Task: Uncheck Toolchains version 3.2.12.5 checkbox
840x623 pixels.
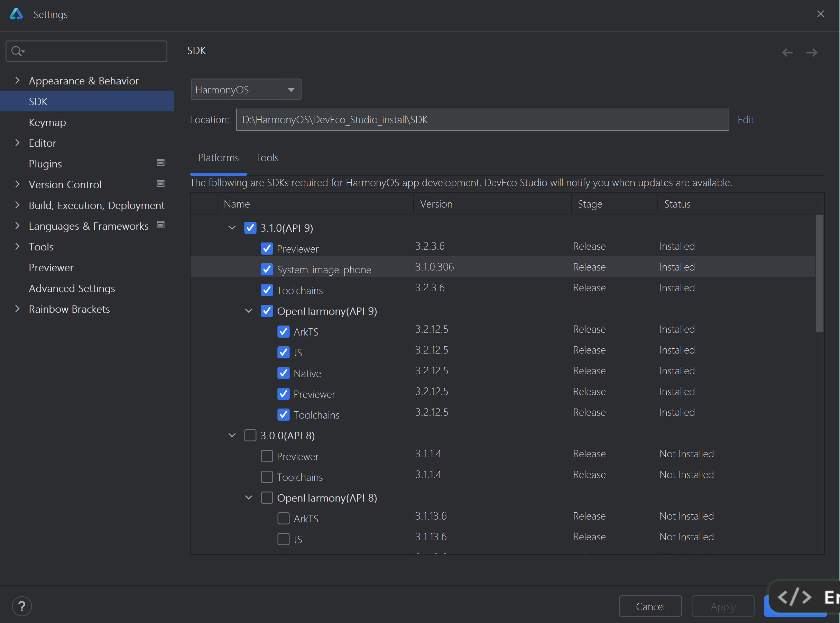Action: [x=284, y=414]
